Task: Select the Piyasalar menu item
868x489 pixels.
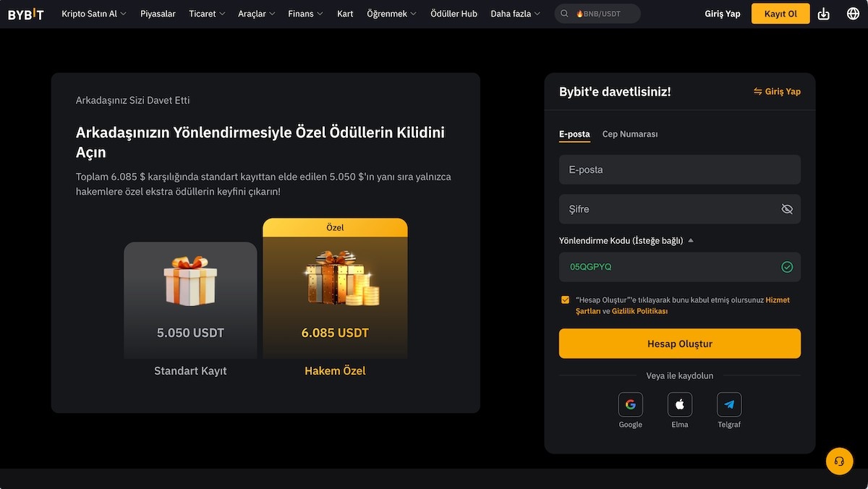Action: tap(158, 13)
